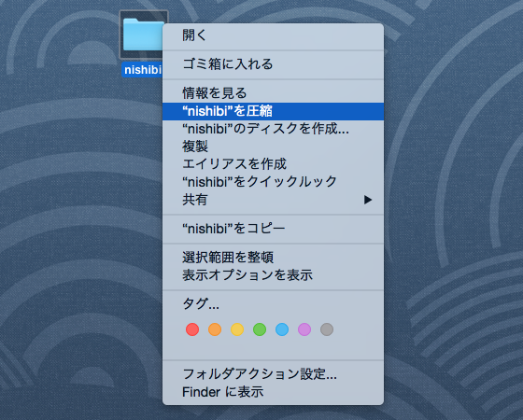Click the nishibi folder name label
This screenshot has width=523, height=420.
coord(142,70)
